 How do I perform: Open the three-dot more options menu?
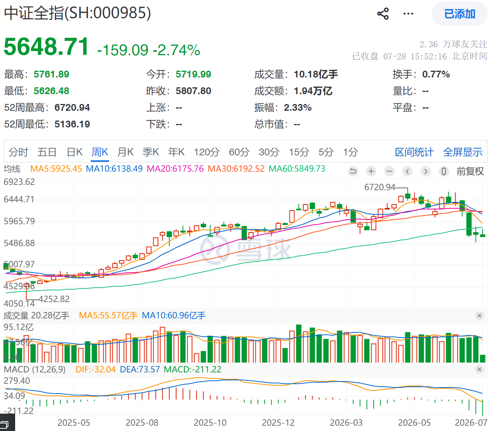point(408,14)
